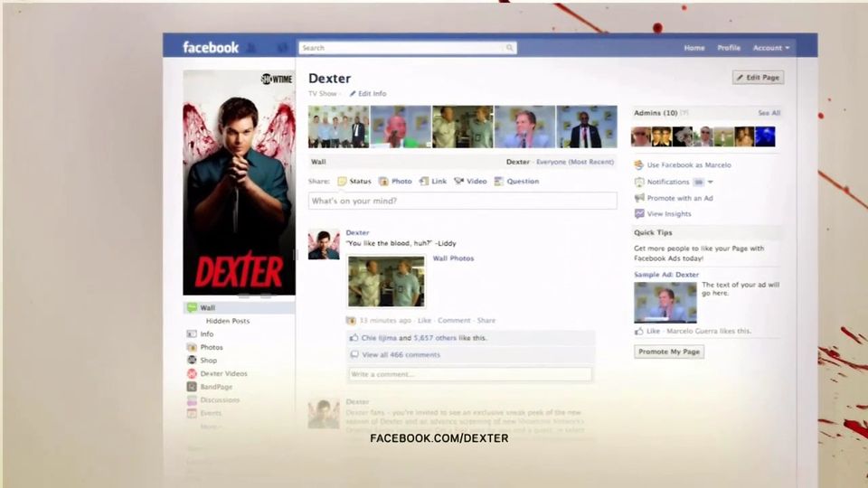Select Link share icon
The width and height of the screenshot is (868, 488).
click(424, 181)
